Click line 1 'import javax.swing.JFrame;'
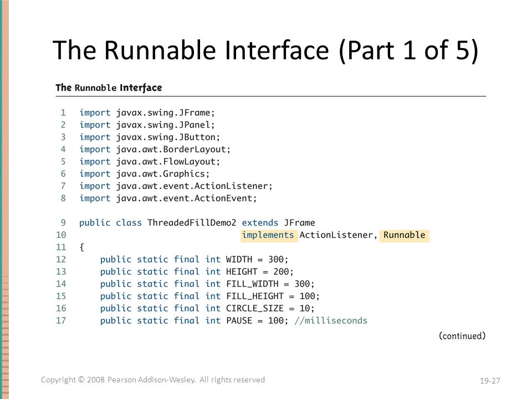 click(147, 112)
